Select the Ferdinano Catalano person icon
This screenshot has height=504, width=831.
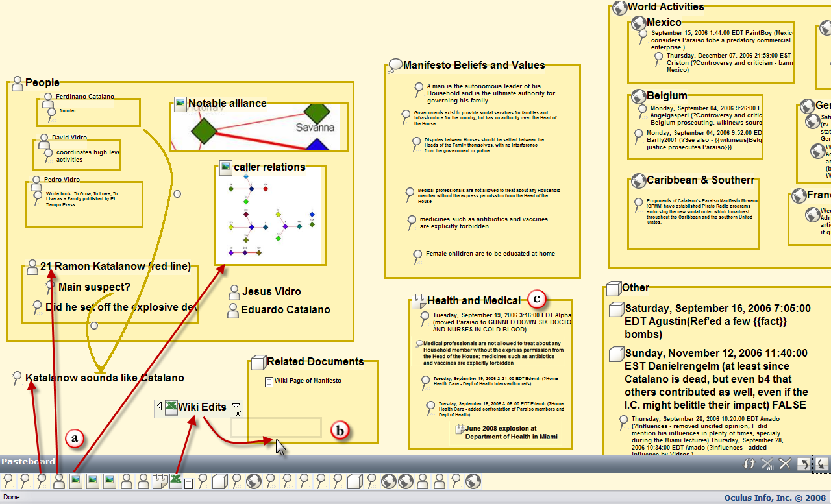[47, 99]
